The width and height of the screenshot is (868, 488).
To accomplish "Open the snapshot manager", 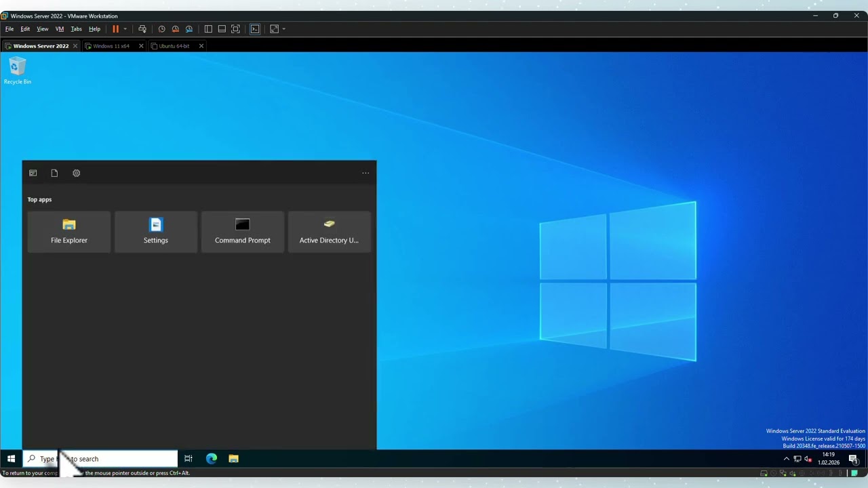I will tap(189, 29).
